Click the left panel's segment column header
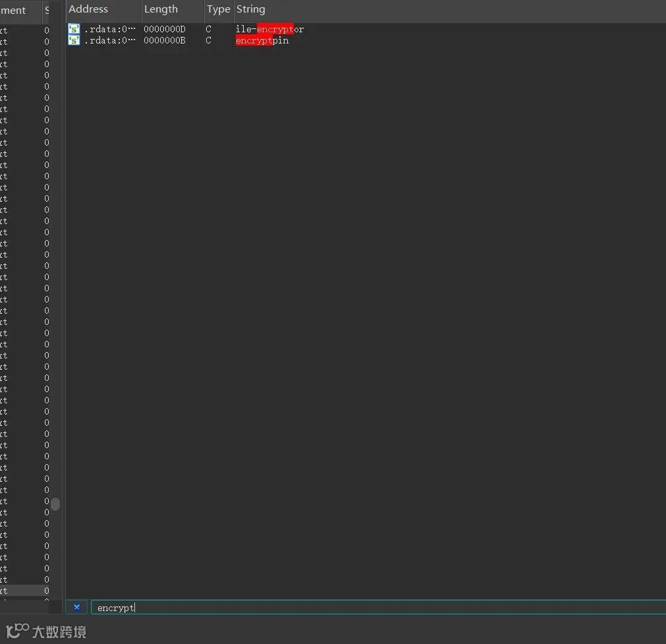This screenshot has width=666, height=644. click(x=20, y=10)
